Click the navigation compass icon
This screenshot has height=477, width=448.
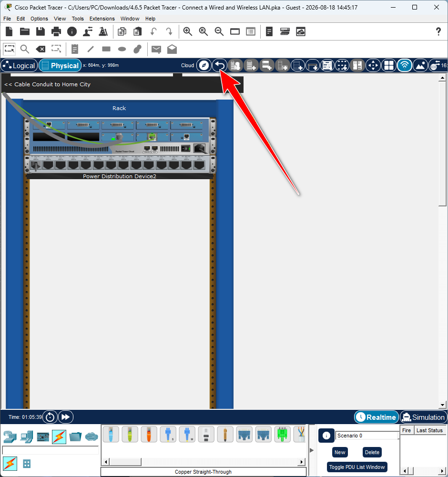tap(204, 65)
